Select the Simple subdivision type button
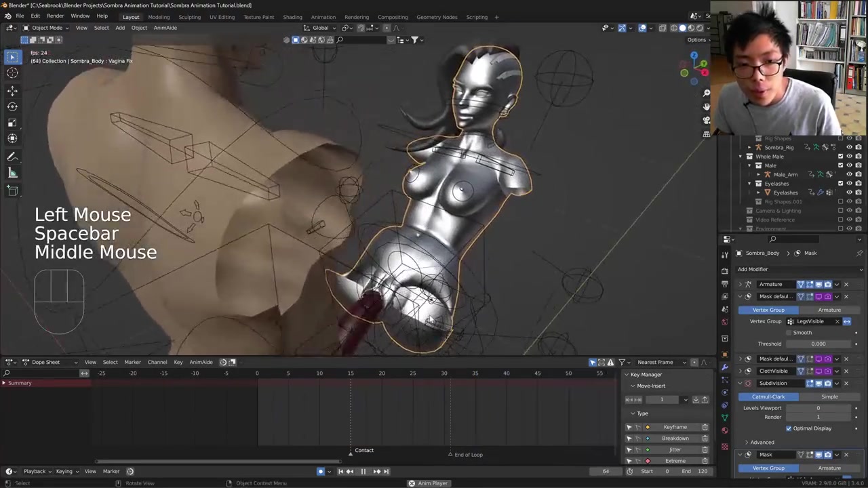Image resolution: width=868 pixels, height=488 pixels. tap(829, 396)
